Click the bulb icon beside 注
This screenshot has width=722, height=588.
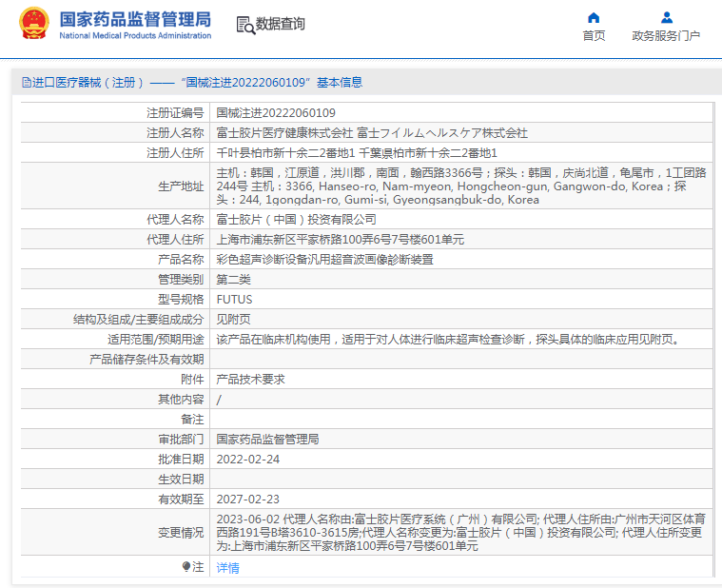point(186,566)
